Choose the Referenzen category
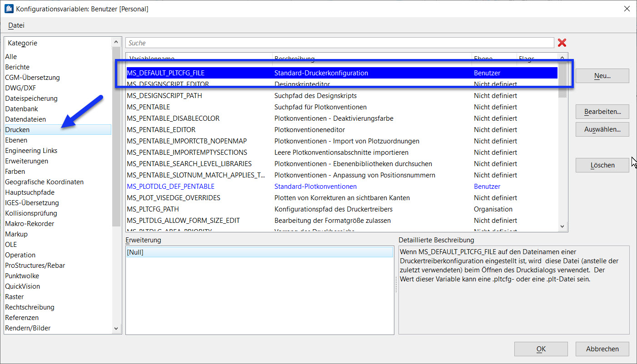The width and height of the screenshot is (637, 364). coord(58,318)
